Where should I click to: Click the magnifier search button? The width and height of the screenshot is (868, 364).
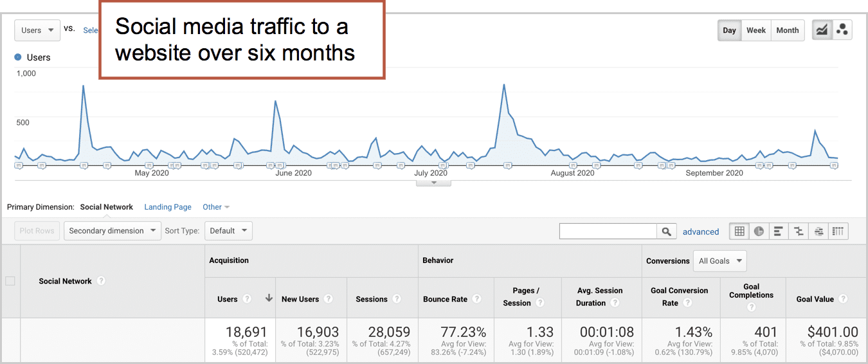(667, 232)
